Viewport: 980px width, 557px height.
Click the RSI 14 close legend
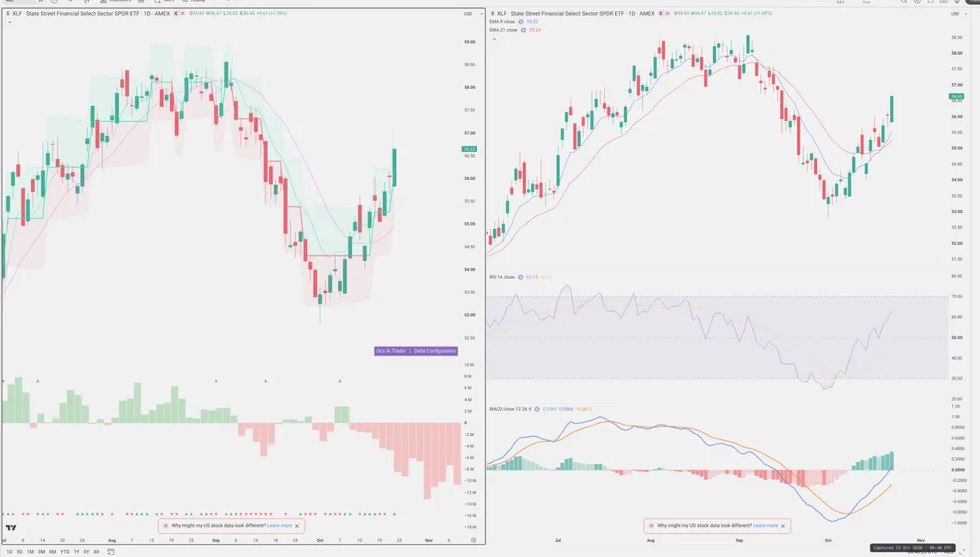501,277
